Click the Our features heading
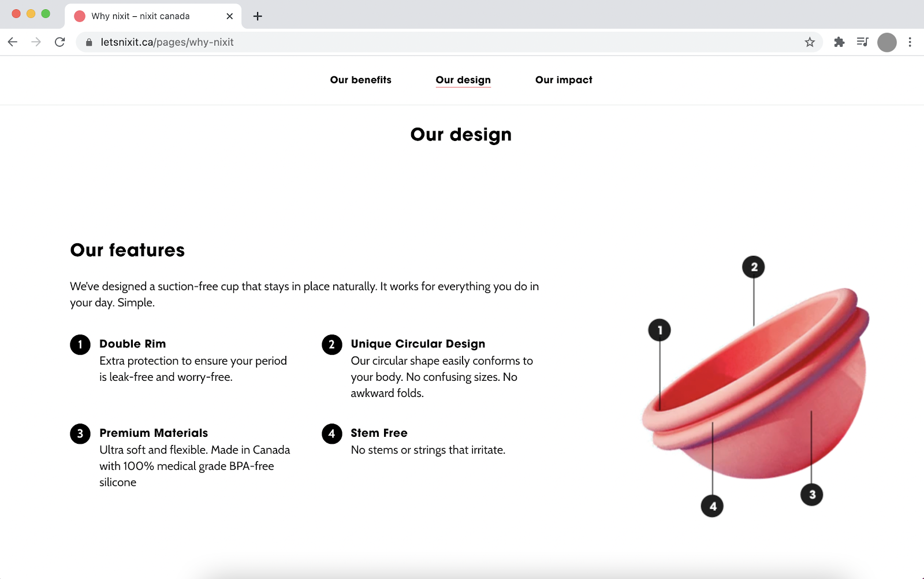924x579 pixels. [128, 250]
